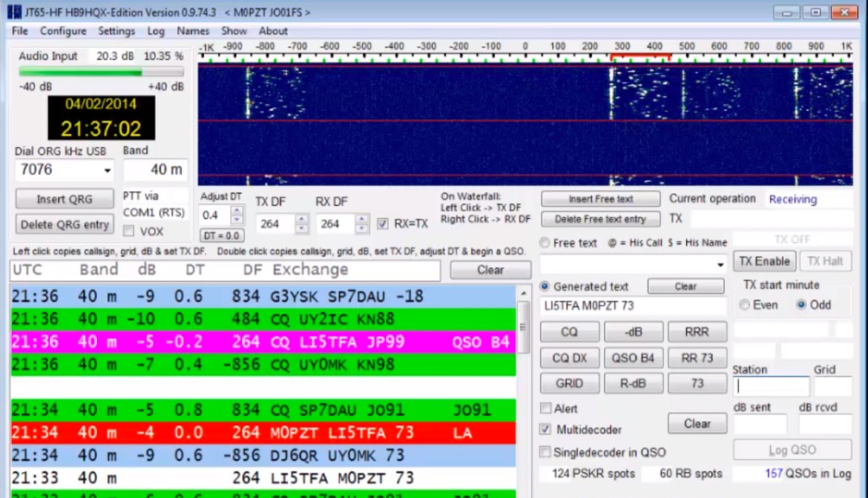This screenshot has width=868, height=498.
Task: Click the Grid input field
Action: [x=833, y=386]
